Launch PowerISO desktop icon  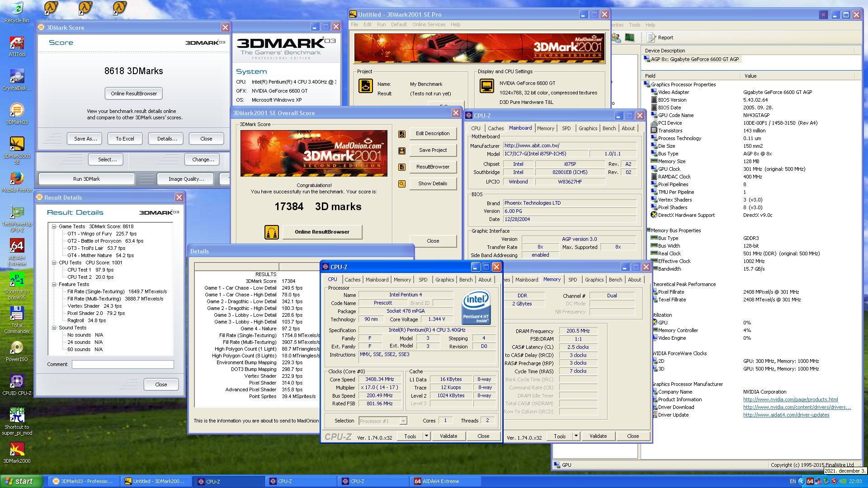coord(17,351)
